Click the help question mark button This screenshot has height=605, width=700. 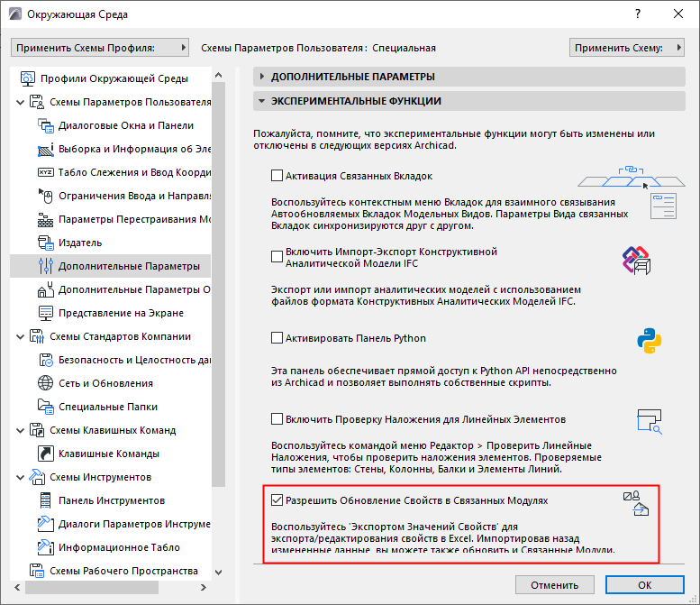(x=638, y=14)
